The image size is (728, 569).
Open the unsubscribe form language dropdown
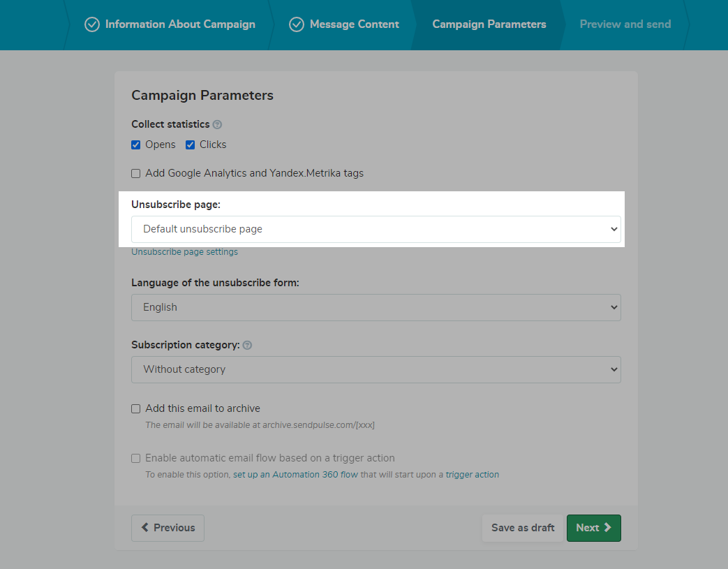pyautogui.click(x=376, y=307)
